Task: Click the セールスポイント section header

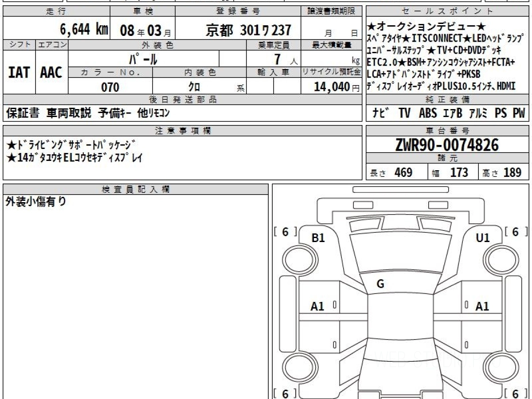Action: coord(447,12)
